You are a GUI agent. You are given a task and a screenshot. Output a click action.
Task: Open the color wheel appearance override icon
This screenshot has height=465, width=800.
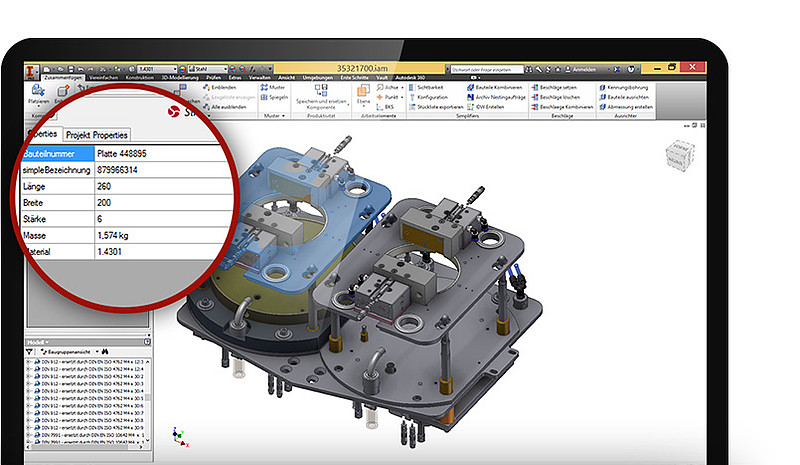coord(182,69)
